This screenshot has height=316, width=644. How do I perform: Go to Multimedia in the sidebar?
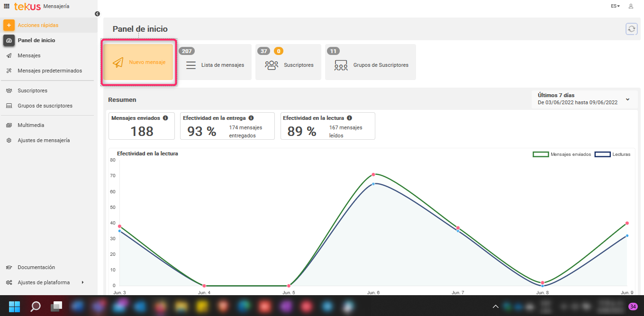[x=31, y=125]
